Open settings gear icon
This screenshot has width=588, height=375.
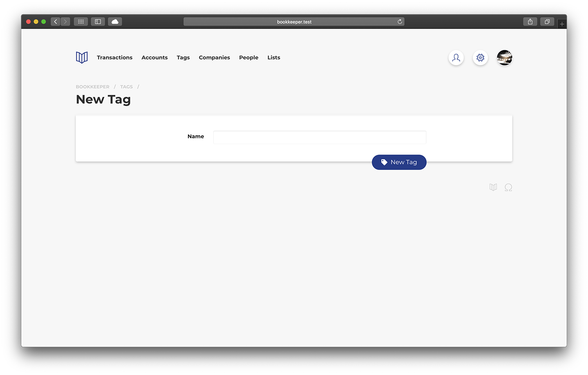tap(480, 58)
